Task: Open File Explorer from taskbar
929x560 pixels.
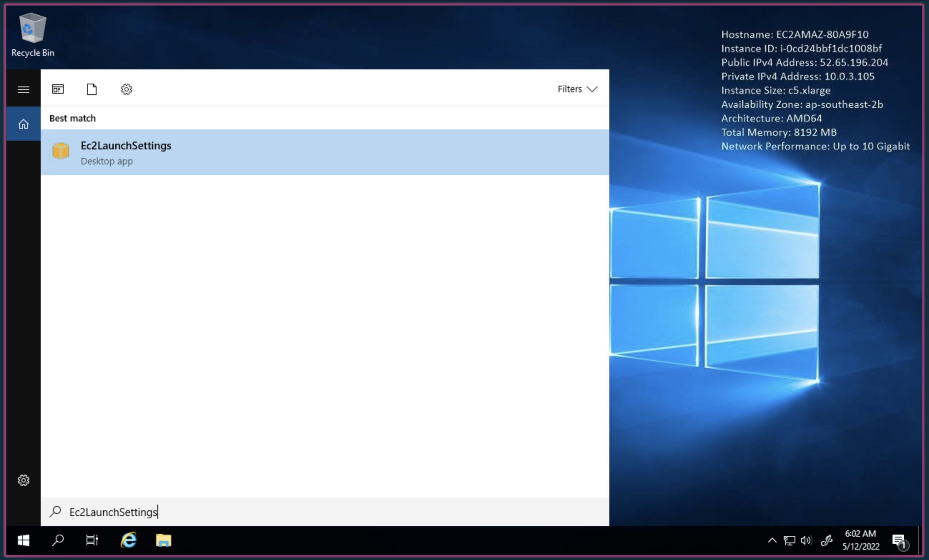Action: [x=163, y=540]
